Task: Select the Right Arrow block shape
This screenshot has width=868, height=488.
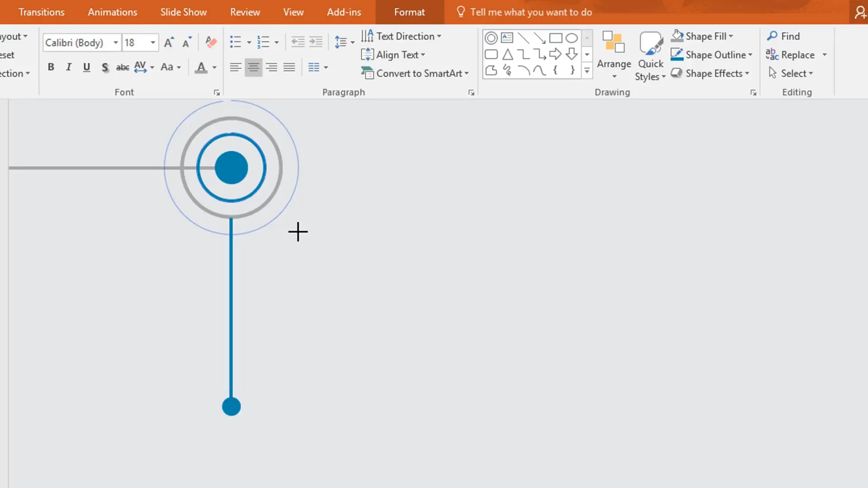Action: 556,55
